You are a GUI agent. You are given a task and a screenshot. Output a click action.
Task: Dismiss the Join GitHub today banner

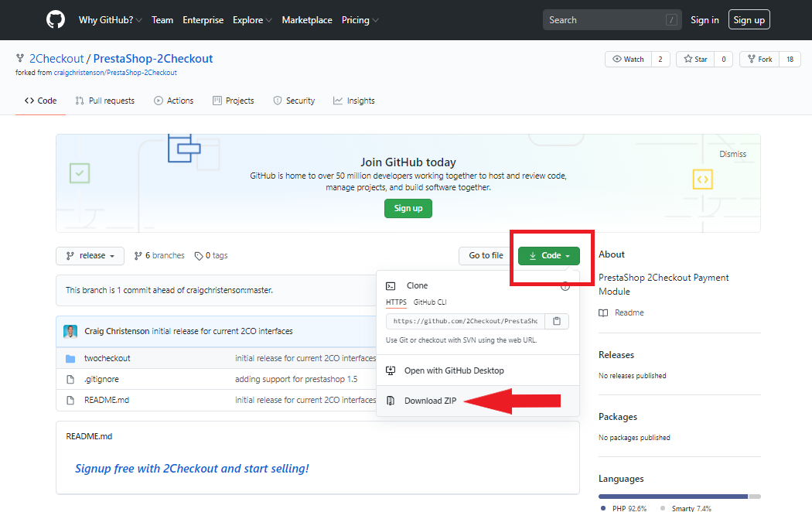tap(733, 154)
